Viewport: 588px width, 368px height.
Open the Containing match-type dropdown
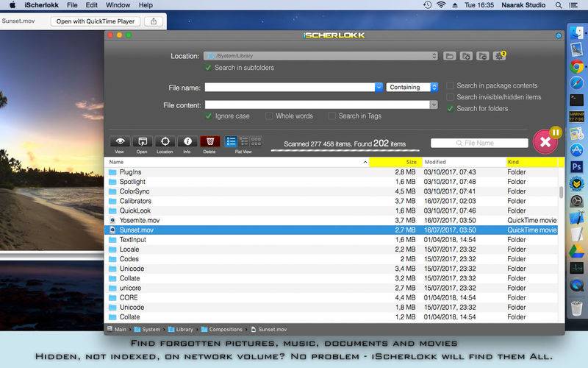point(412,87)
